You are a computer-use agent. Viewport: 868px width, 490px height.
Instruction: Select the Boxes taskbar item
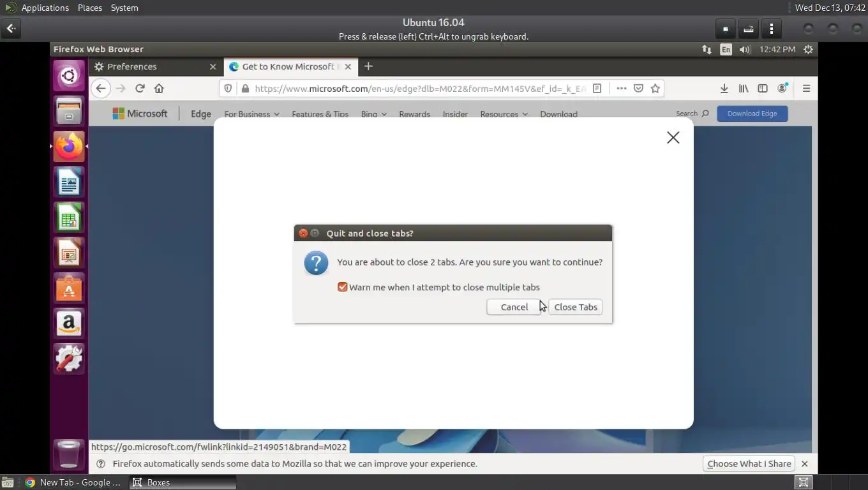pos(183,482)
